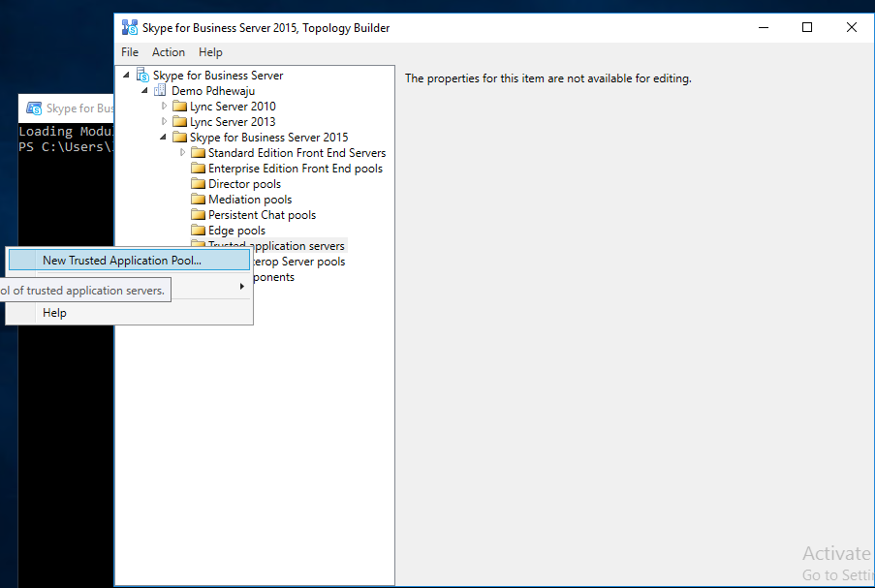The image size is (875, 588).
Task: Collapse the Demo Pdhewaju site node
Action: 144,90
